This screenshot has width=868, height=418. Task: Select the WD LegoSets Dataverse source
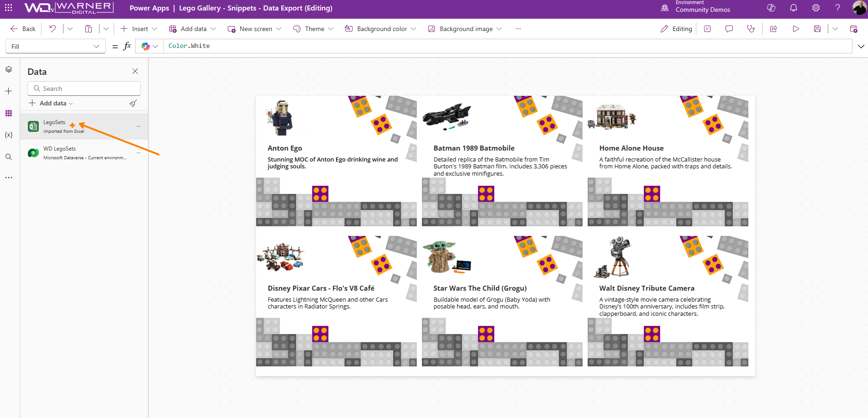click(84, 153)
